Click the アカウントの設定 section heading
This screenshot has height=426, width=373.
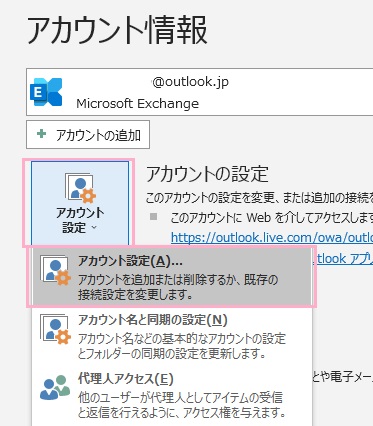(207, 174)
